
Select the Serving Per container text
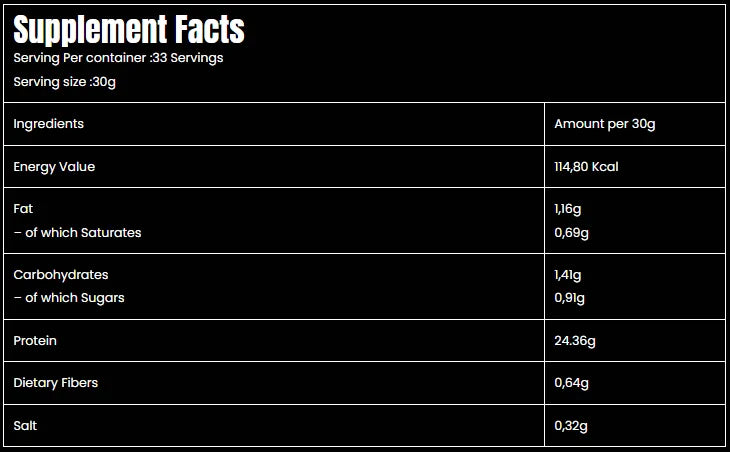(118, 58)
